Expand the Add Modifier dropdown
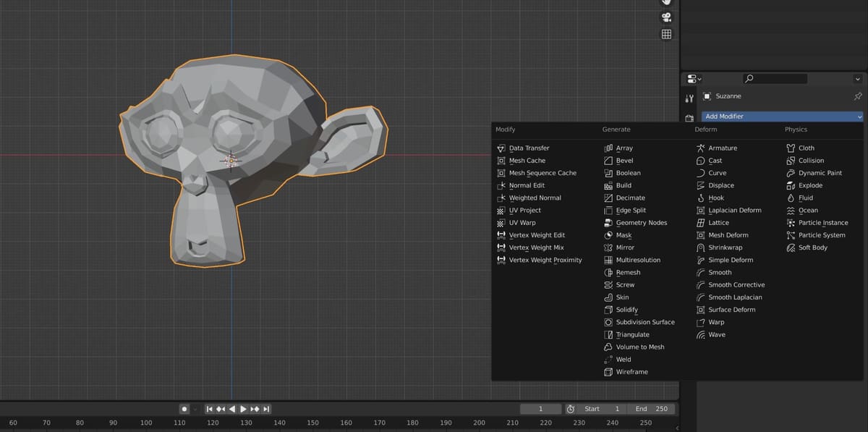 point(783,117)
